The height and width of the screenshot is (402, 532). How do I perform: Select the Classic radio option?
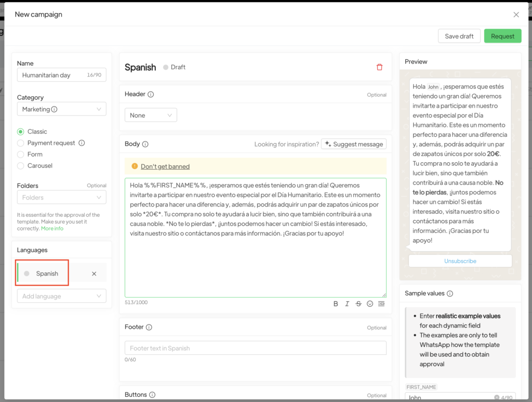pos(21,132)
